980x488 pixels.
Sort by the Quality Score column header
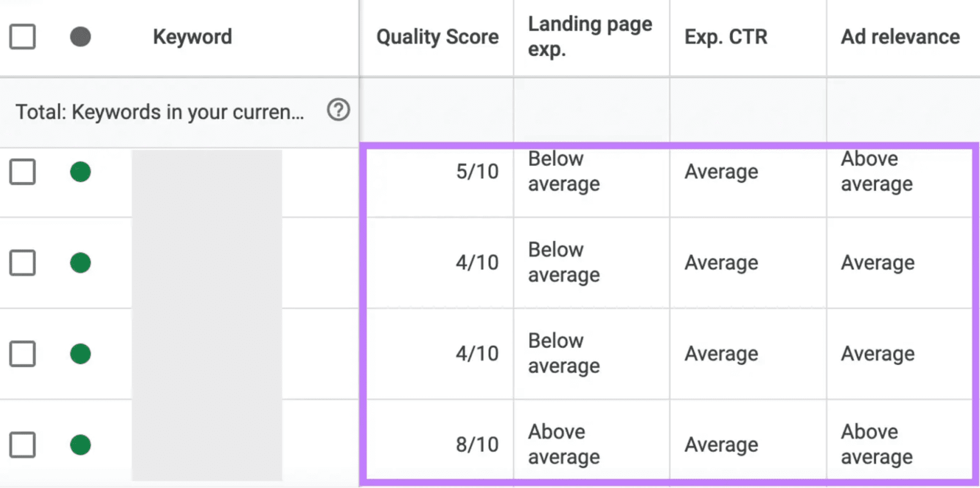436,36
